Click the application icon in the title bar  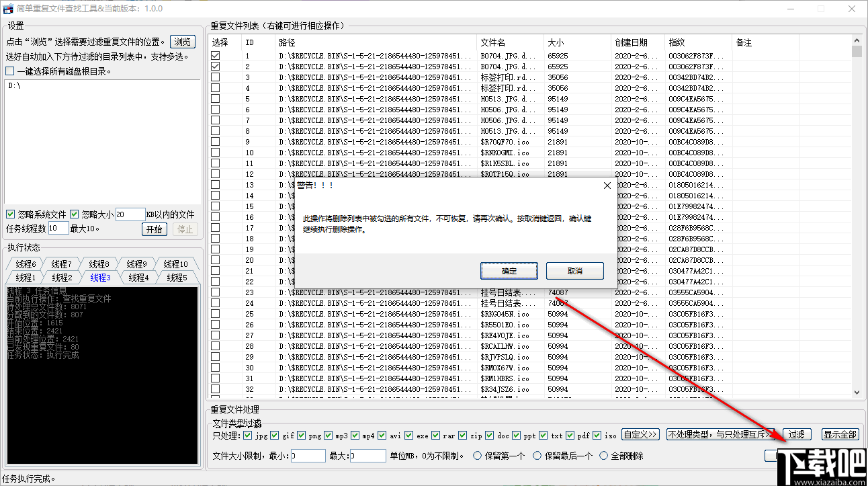coord(9,9)
